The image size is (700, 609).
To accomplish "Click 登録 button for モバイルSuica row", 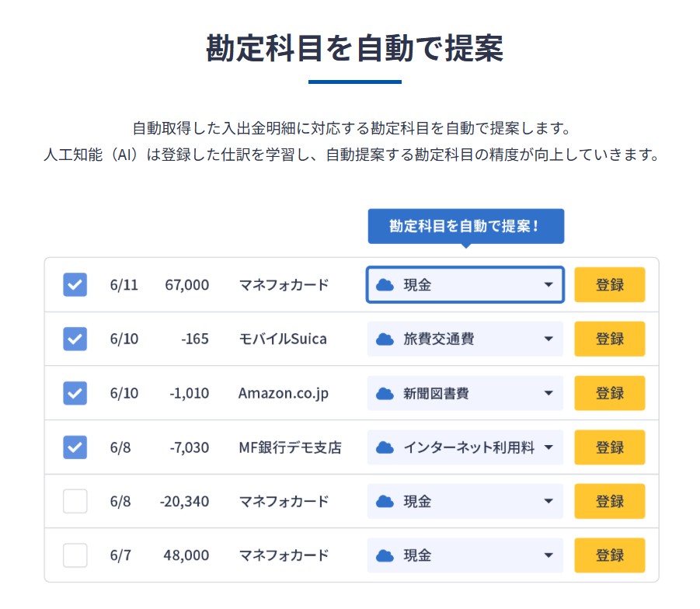I will (x=610, y=339).
